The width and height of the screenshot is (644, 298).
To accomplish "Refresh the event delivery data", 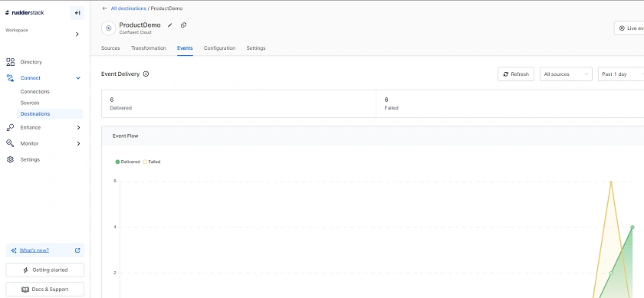I will tap(516, 74).
